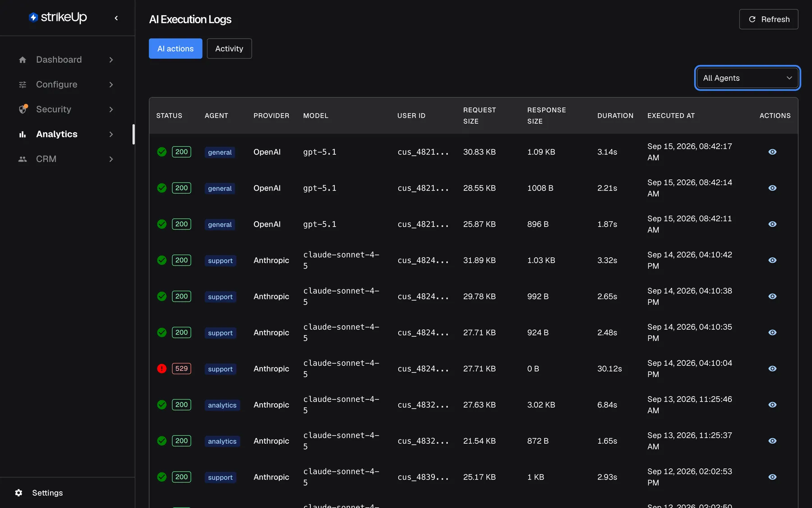
Task: View details of the 04:10:35 PM log
Action: (x=772, y=332)
